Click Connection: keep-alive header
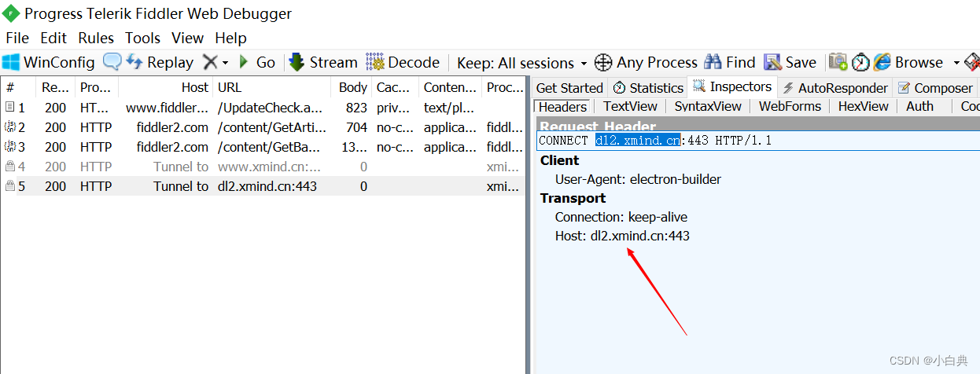 point(621,217)
